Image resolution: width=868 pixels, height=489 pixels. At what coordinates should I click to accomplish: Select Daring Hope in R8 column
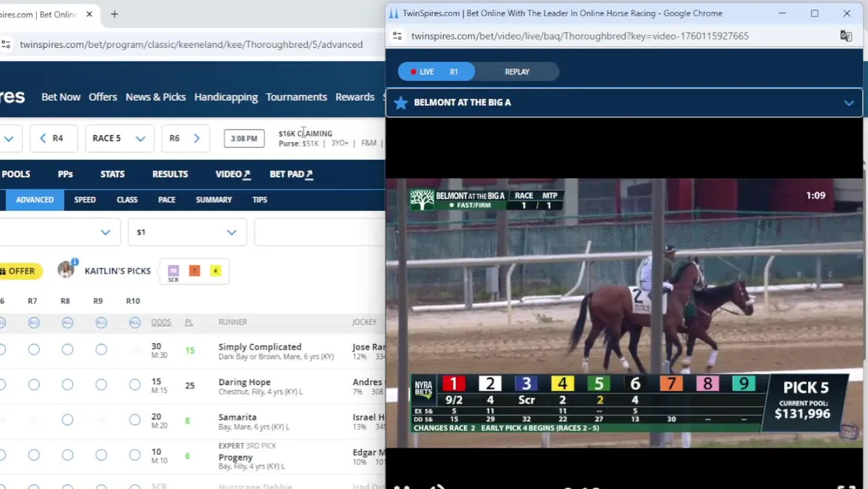(67, 385)
